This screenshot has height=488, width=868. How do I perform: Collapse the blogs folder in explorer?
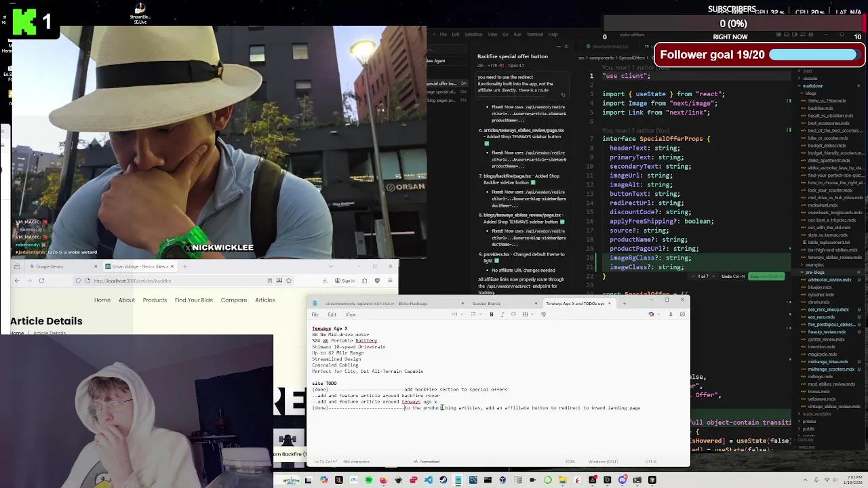[810, 94]
